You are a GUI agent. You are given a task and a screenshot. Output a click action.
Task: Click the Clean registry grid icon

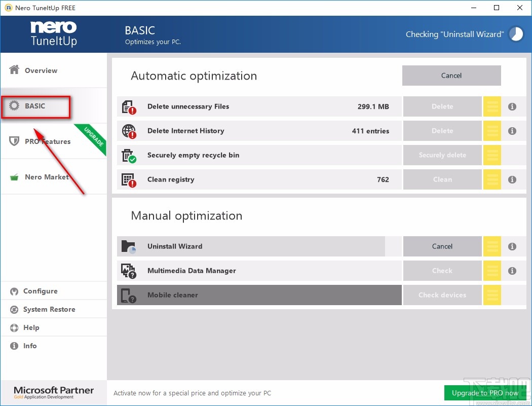pyautogui.click(x=129, y=179)
